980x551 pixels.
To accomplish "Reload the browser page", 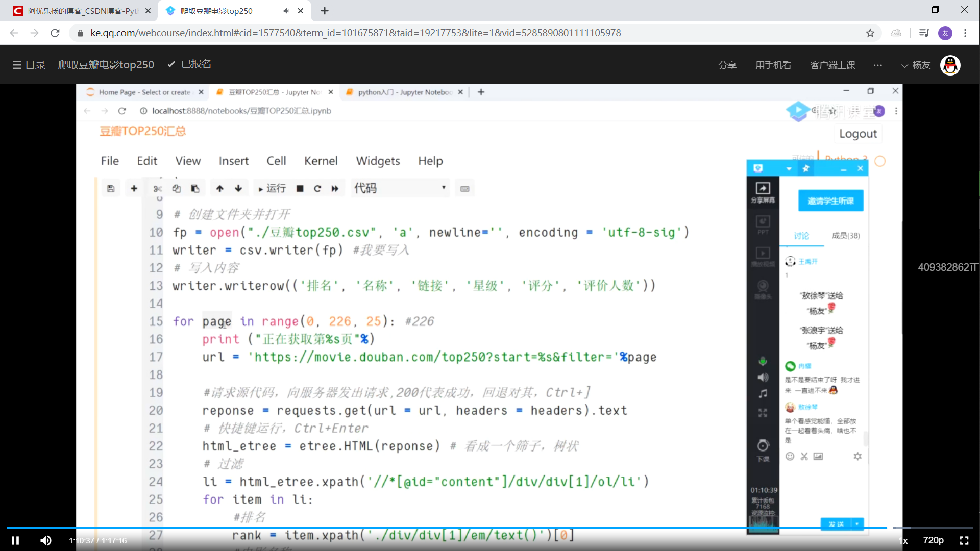I will 55,33.
